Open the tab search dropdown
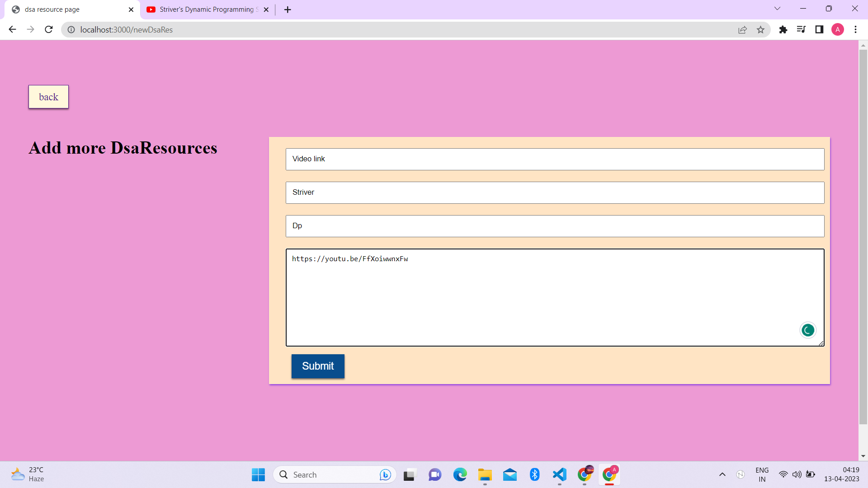Screen dimensions: 868x488 pos(777,8)
